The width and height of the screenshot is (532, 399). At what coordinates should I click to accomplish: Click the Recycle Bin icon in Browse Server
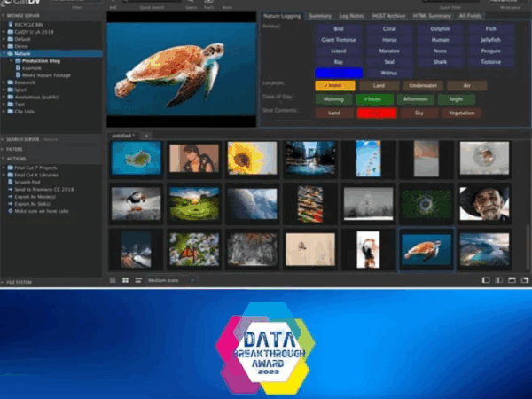click(x=9, y=26)
